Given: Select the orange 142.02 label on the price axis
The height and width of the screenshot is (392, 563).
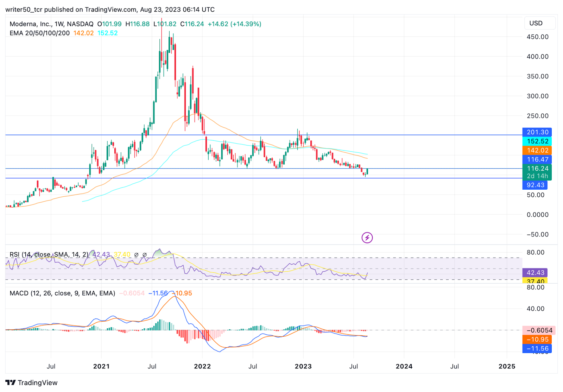Looking at the screenshot, I should 537,151.
